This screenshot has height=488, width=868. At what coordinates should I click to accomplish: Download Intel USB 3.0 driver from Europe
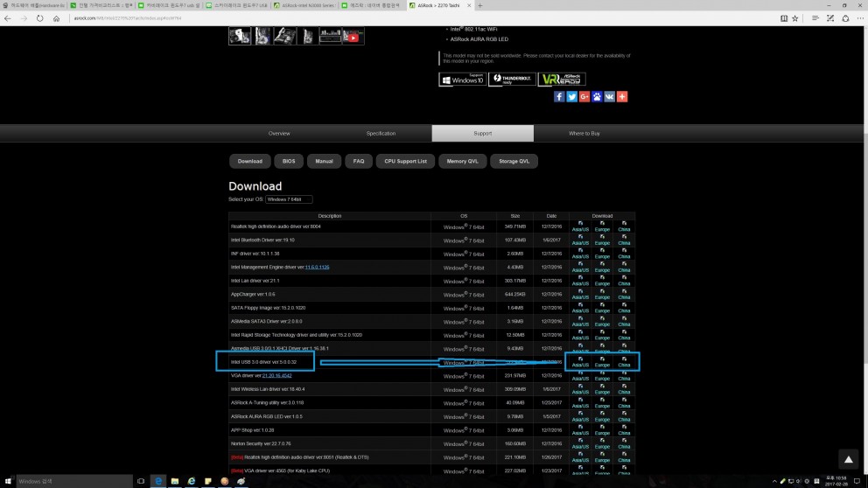602,362
